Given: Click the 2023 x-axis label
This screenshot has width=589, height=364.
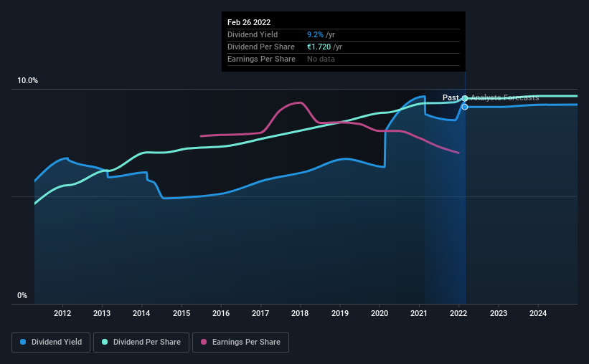Looking at the screenshot, I should click(x=499, y=313).
